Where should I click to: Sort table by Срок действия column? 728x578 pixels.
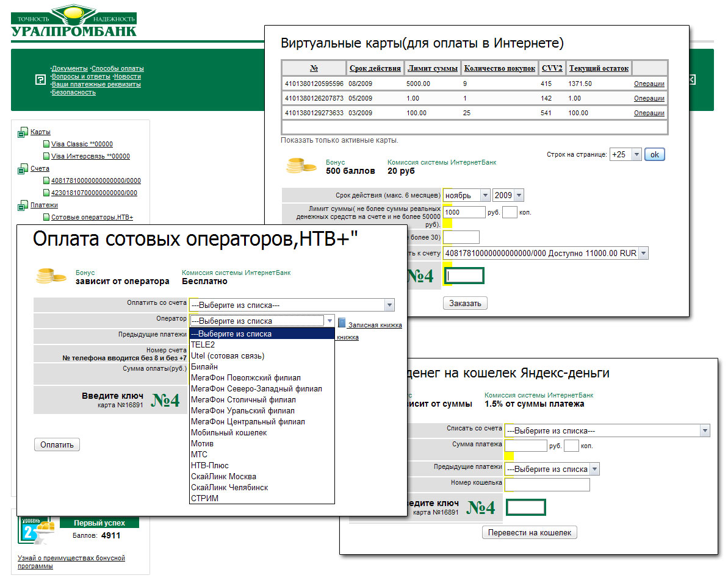click(x=375, y=68)
